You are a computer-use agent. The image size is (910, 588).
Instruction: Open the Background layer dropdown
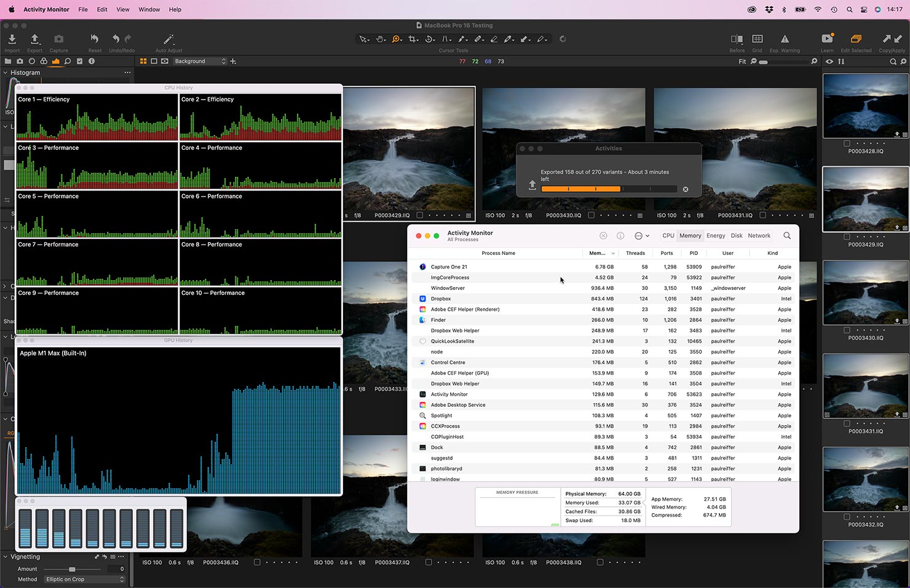point(200,61)
